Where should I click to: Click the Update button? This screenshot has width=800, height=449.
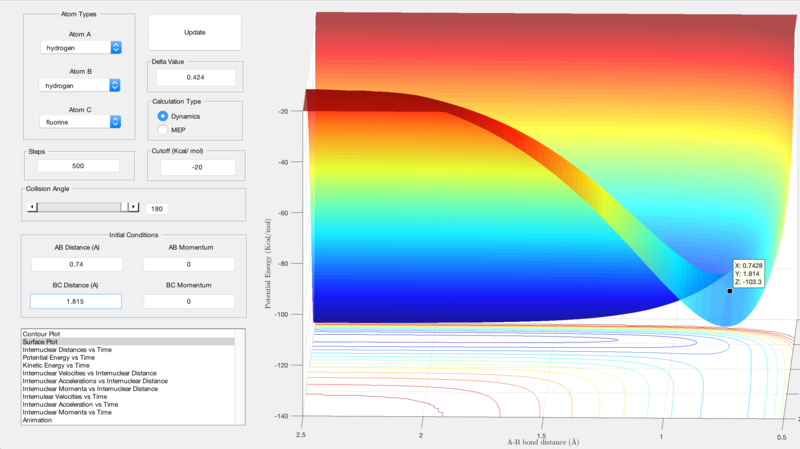tap(195, 32)
